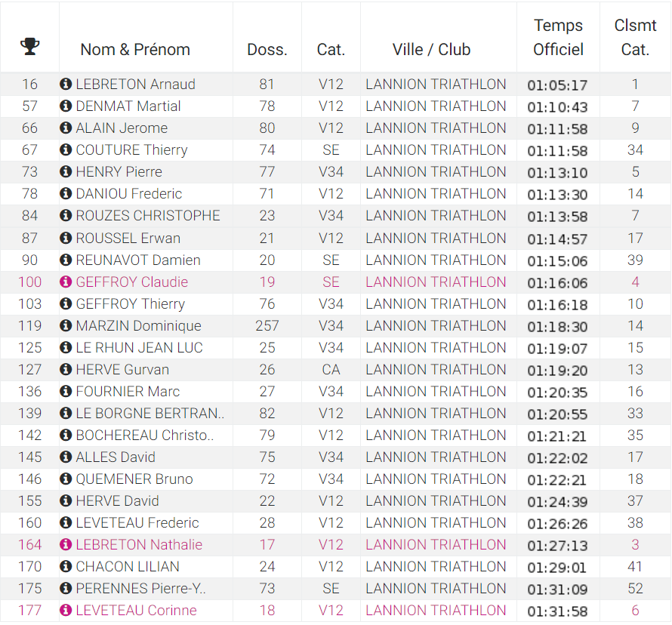This screenshot has height=625, width=672.
Task: Click the Ville / Club header
Action: tap(431, 50)
